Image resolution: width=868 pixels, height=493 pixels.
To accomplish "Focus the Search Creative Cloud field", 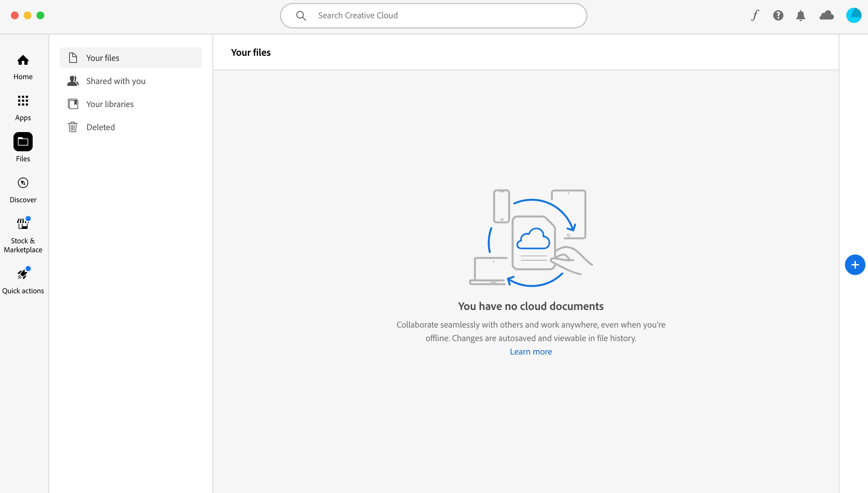I will click(x=440, y=16).
